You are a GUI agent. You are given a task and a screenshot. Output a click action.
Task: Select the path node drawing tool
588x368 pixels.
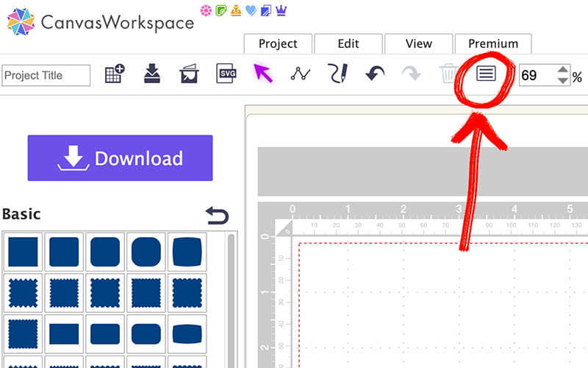[301, 74]
